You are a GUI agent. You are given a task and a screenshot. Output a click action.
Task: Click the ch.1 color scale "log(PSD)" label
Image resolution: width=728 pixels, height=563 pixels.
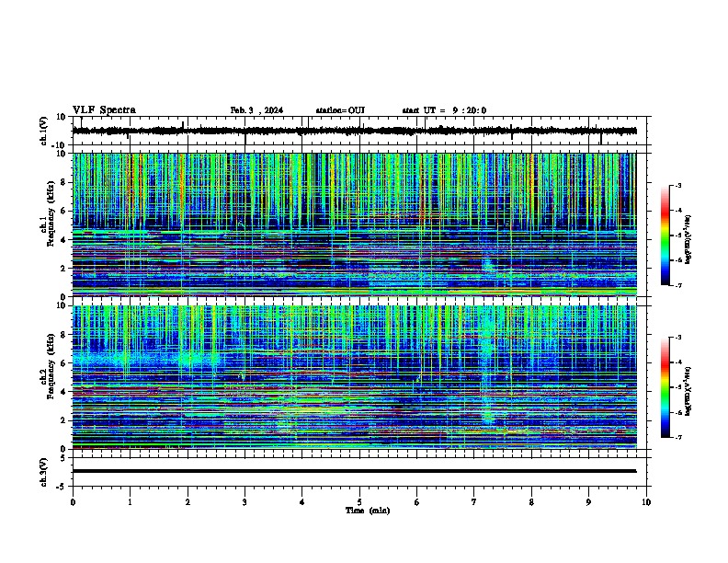pos(688,239)
